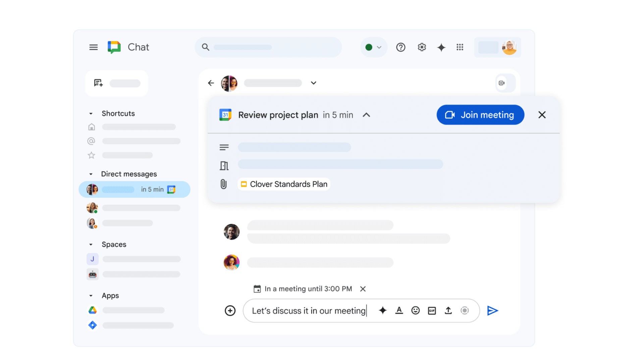Toggle online status green indicator
This screenshot has width=644, height=362.
click(372, 47)
